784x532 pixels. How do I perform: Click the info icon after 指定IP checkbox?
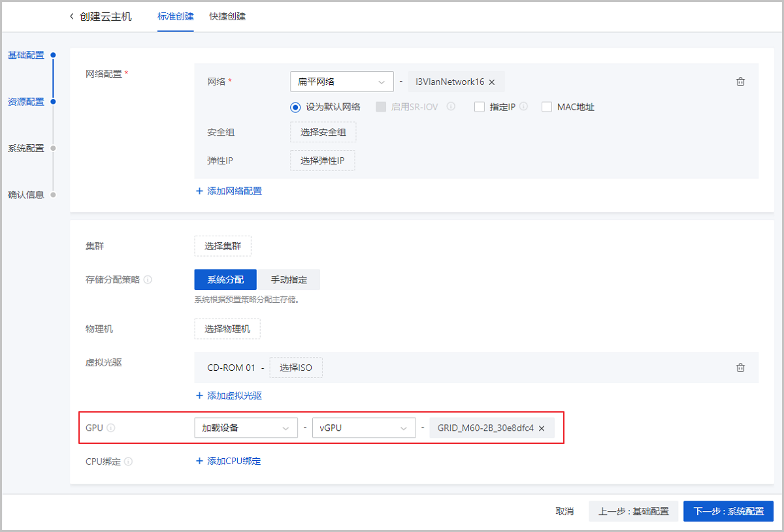coord(522,106)
